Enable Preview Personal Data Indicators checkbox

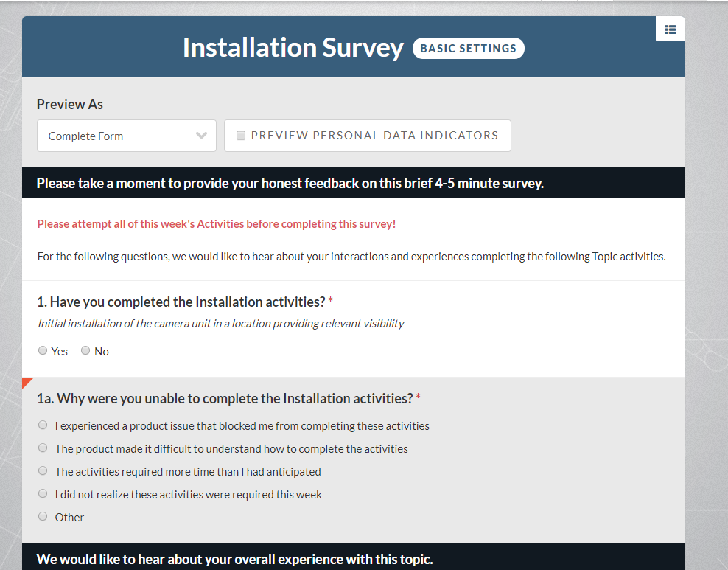pyautogui.click(x=240, y=135)
